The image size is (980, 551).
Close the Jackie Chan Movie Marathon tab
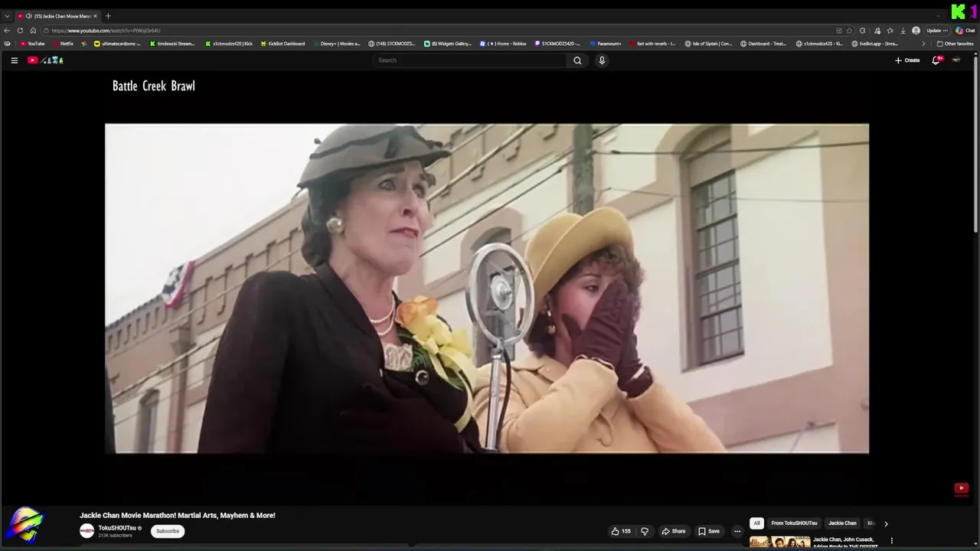[96, 16]
